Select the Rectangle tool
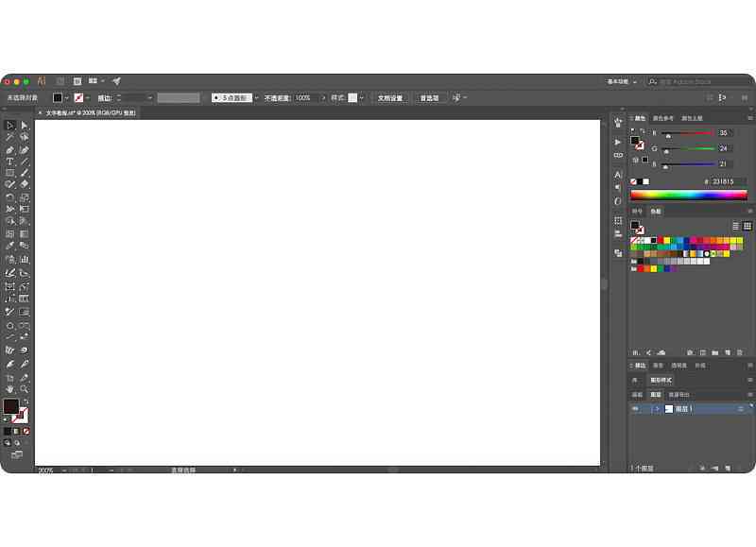This screenshot has height=547, width=756. point(9,173)
